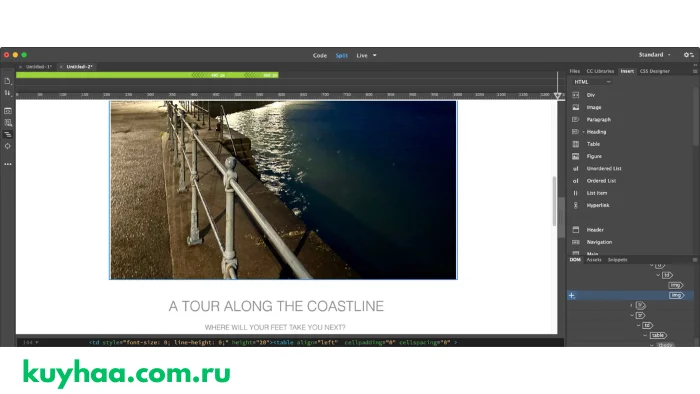Toggle the Inspect mode icon in left toolbar

[8, 122]
